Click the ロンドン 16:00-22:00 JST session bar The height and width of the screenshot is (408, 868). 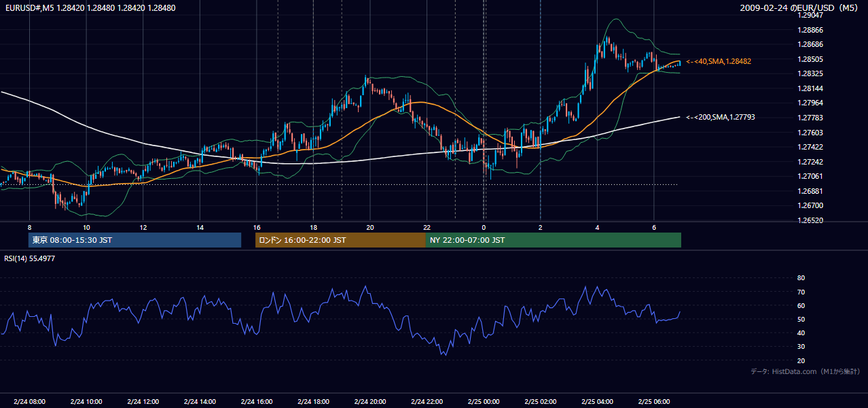click(x=340, y=240)
